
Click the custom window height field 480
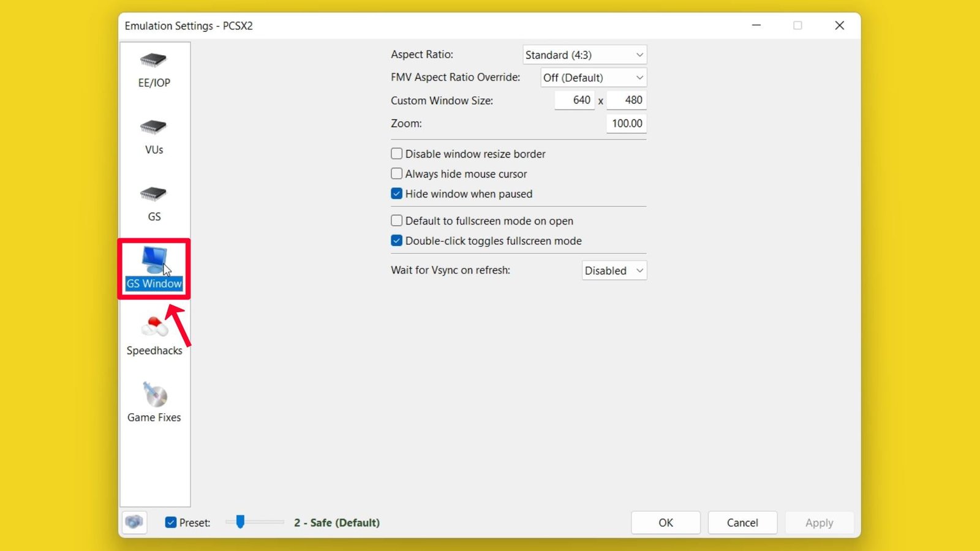click(x=627, y=100)
